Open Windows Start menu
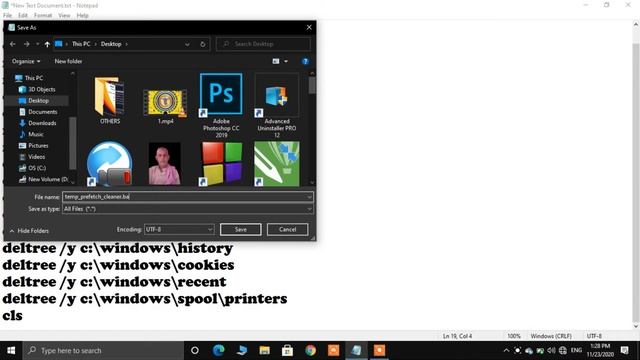This screenshot has height=360, width=640. coord(11,351)
